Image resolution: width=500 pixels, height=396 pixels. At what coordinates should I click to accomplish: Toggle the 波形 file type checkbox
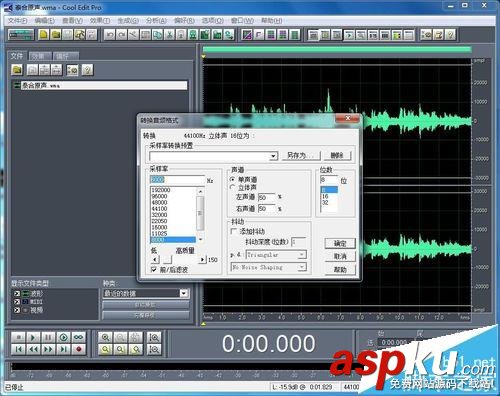[17, 294]
